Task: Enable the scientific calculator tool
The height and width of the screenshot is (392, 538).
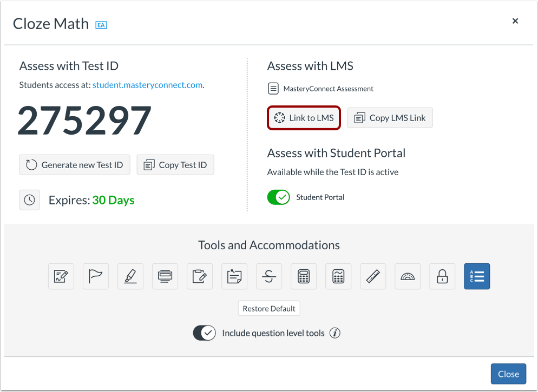Action: click(338, 276)
